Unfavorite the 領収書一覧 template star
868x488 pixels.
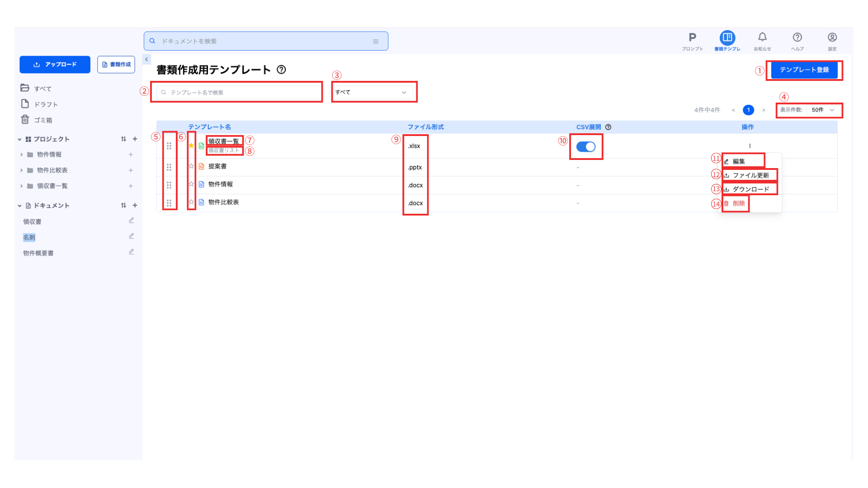point(191,145)
